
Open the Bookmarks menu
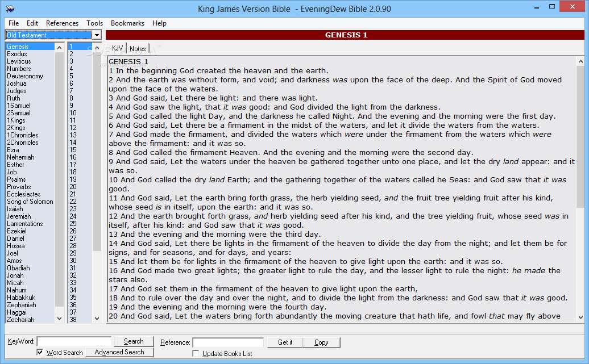pos(128,23)
